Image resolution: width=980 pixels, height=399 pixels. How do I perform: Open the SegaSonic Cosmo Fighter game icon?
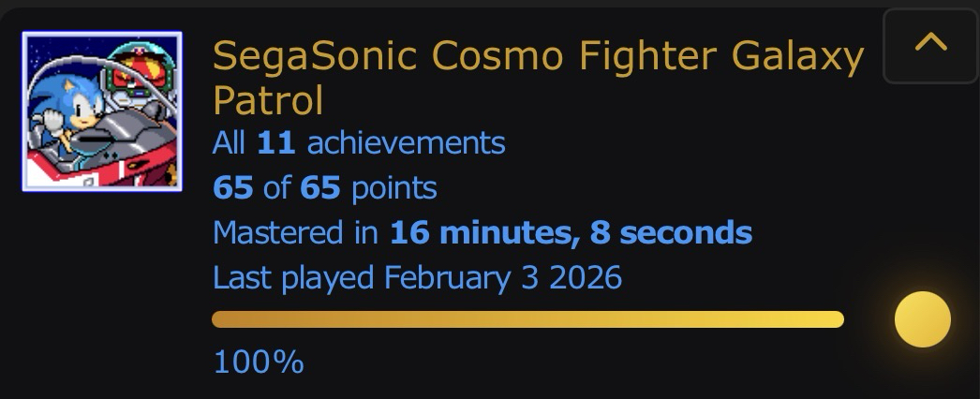[x=102, y=111]
